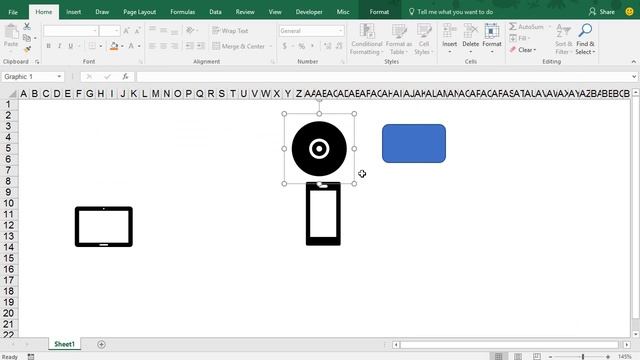Viewport: 640px width, 360px height.
Task: Open the Borders dropdown arrow
Action: point(100,46)
